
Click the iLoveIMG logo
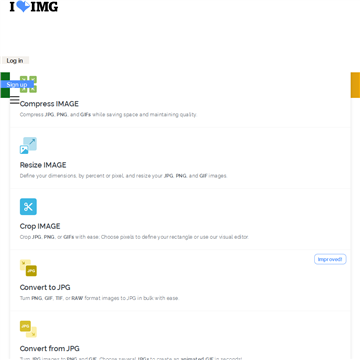[x=34, y=6]
